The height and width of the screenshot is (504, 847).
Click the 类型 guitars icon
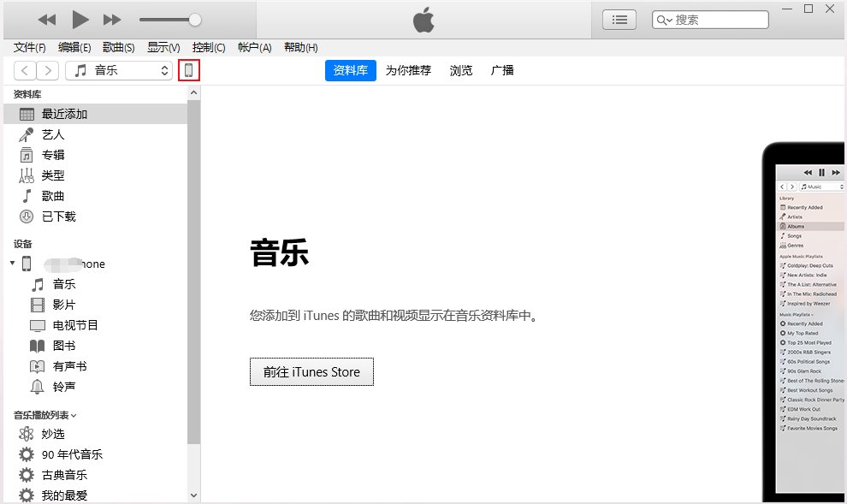tap(26, 175)
